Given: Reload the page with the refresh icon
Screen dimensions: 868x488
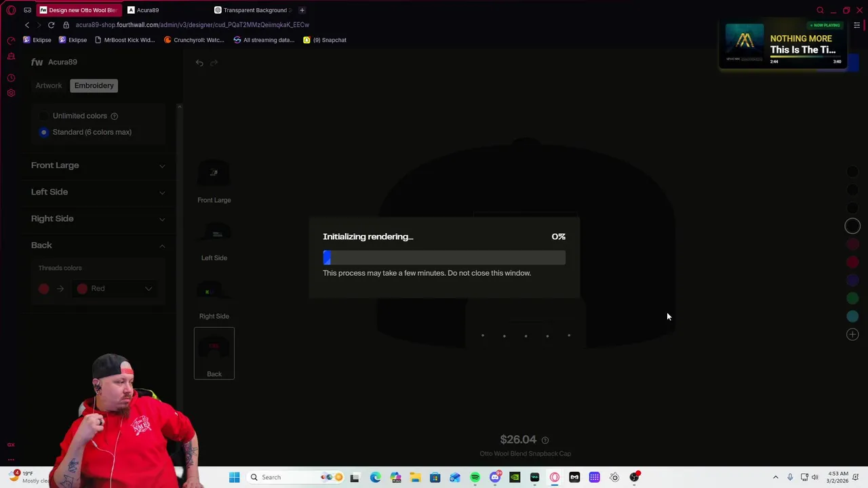Looking at the screenshot, I should pos(51,25).
